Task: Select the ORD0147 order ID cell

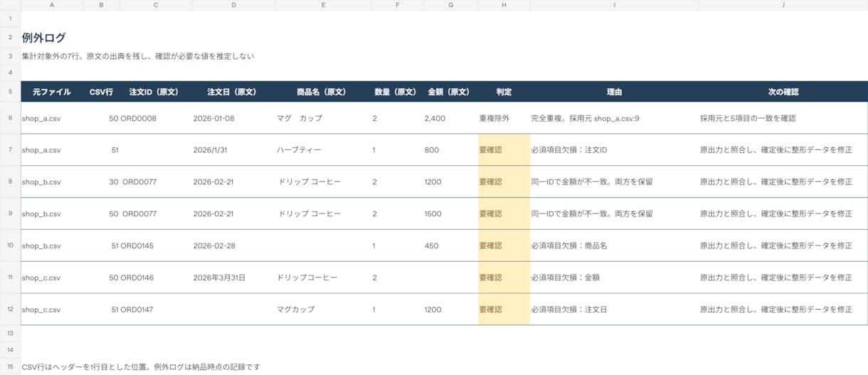Action: (x=156, y=310)
